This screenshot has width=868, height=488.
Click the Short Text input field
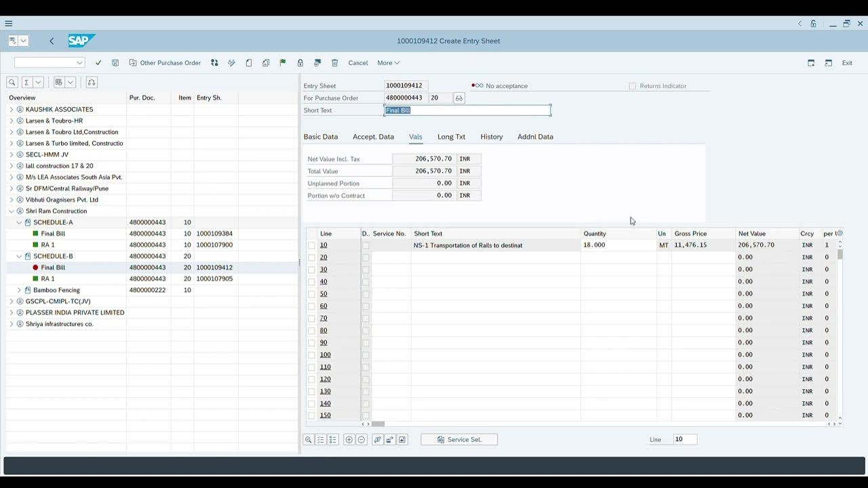pyautogui.click(x=467, y=110)
